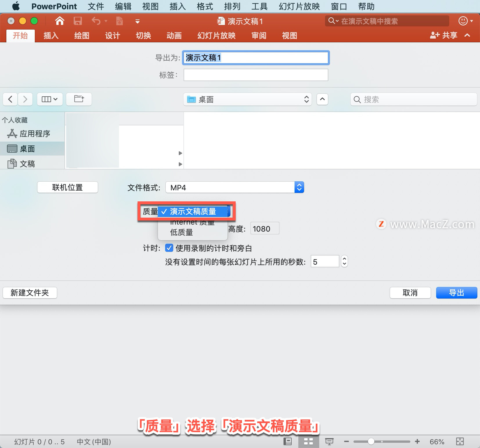Click the 取消 button

click(x=410, y=293)
